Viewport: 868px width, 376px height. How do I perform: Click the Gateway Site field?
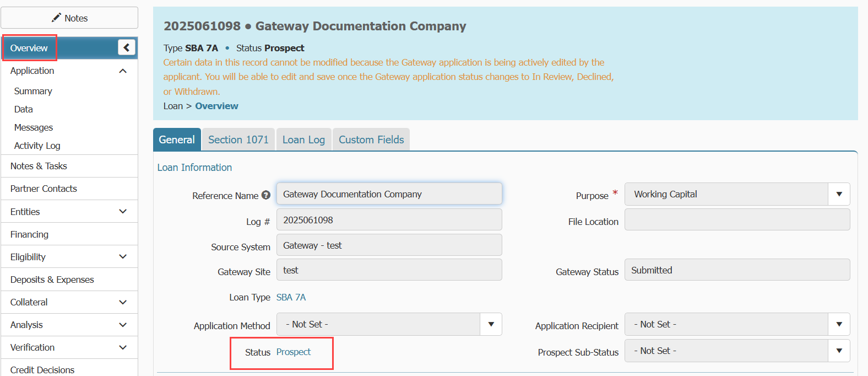click(x=389, y=270)
